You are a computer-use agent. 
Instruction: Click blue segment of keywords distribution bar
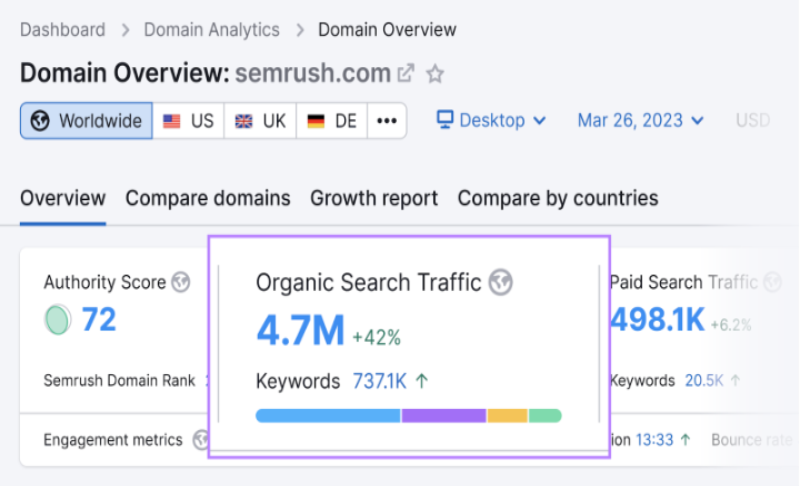pos(328,415)
